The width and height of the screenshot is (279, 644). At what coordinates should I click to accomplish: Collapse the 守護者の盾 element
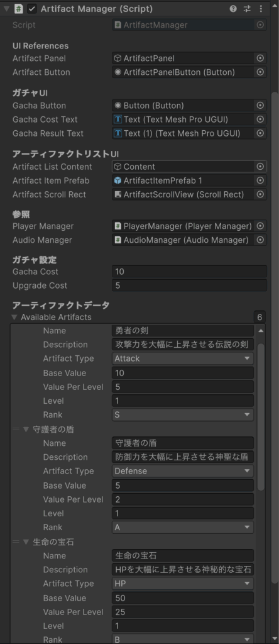pos(26,429)
